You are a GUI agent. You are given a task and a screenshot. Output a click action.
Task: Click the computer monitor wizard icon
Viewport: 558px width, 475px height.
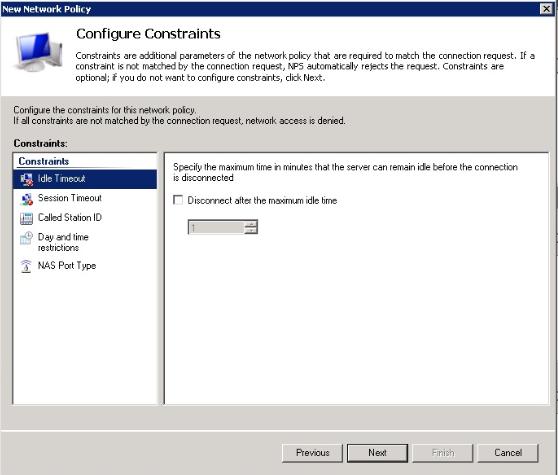click(38, 52)
